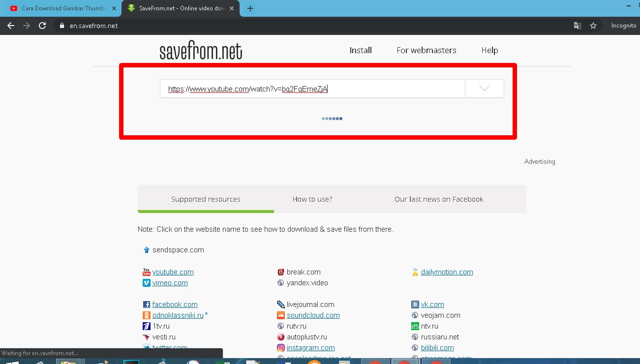Open the bilibili.com link
The height and width of the screenshot is (364, 640).
(437, 348)
